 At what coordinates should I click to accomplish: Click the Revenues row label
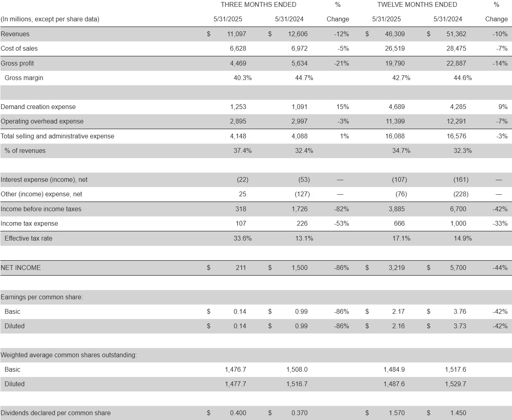(x=15, y=34)
